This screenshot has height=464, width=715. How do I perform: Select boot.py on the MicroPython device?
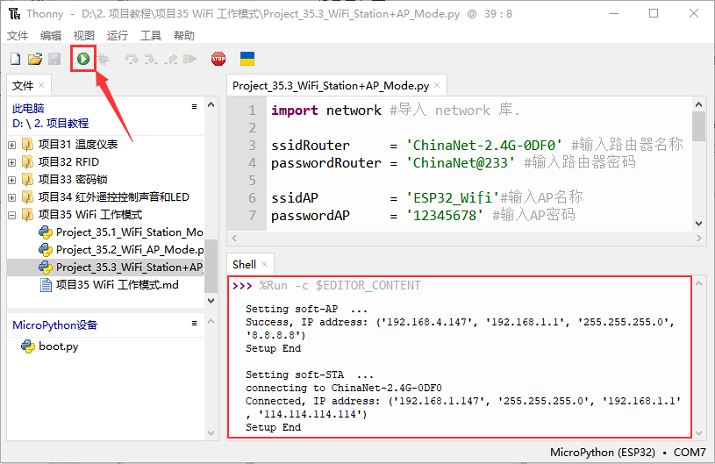pyautogui.click(x=58, y=346)
